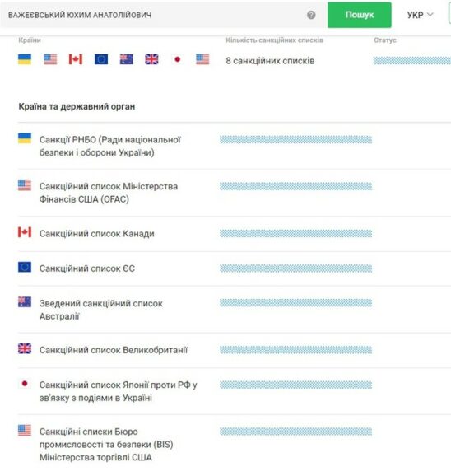The height and width of the screenshot is (476, 451).
Task: Click the Ukraine flag icon in countries row
Action: (25, 59)
